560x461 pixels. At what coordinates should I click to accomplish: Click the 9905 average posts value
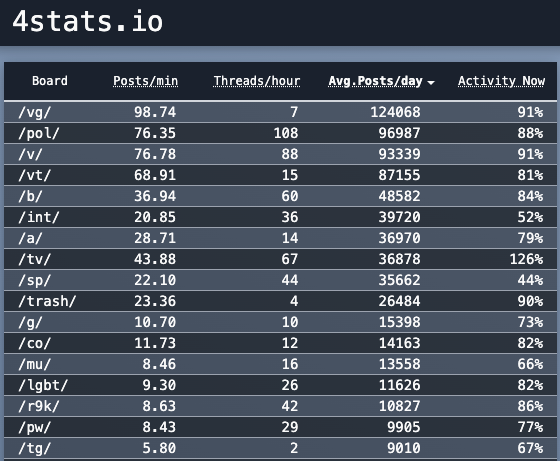point(404,427)
